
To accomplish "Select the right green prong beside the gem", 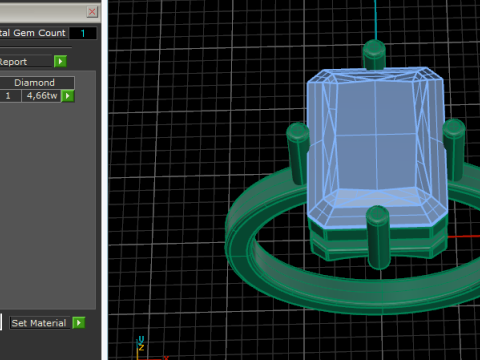I will (x=454, y=150).
